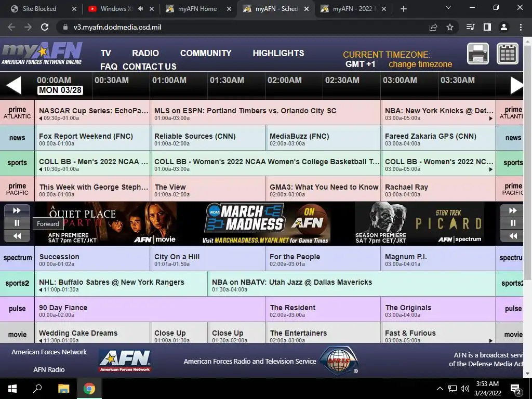Viewport: 532px width, 399px height.
Task: Open the tab search dropdown chevron
Action: [x=448, y=7]
